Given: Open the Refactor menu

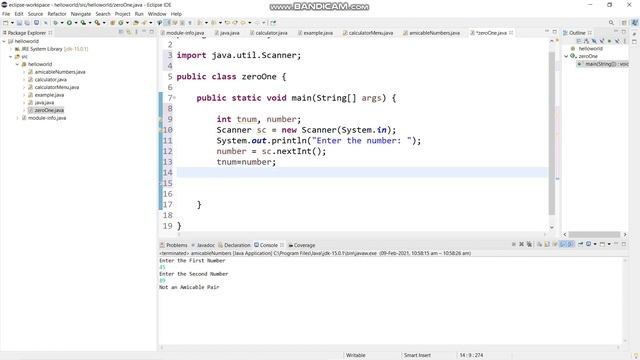Looking at the screenshot, I should (x=57, y=14).
